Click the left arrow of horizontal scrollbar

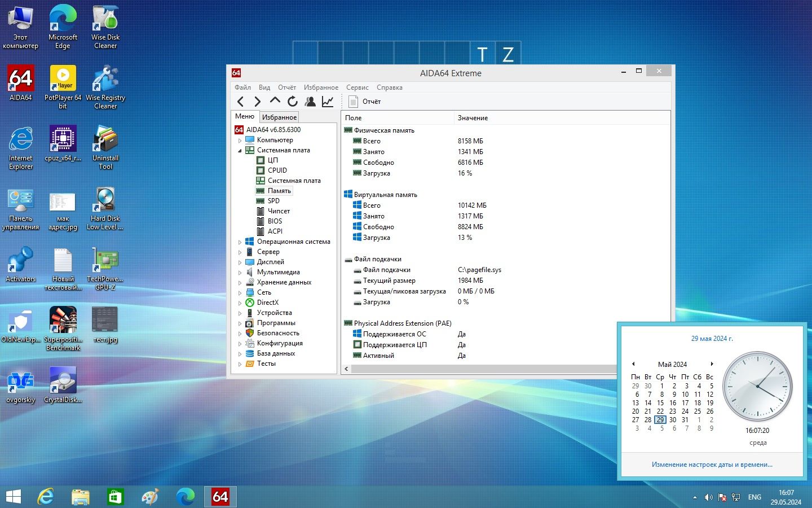pos(347,369)
